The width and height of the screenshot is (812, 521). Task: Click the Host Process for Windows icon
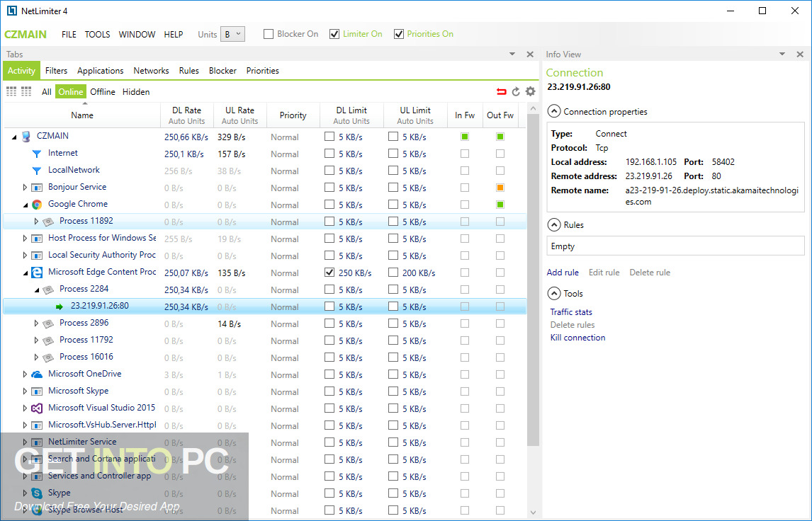[37, 239]
